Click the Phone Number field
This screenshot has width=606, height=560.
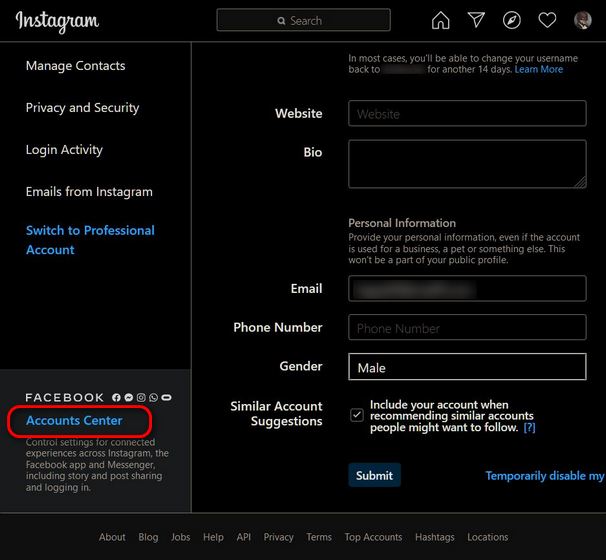click(467, 327)
